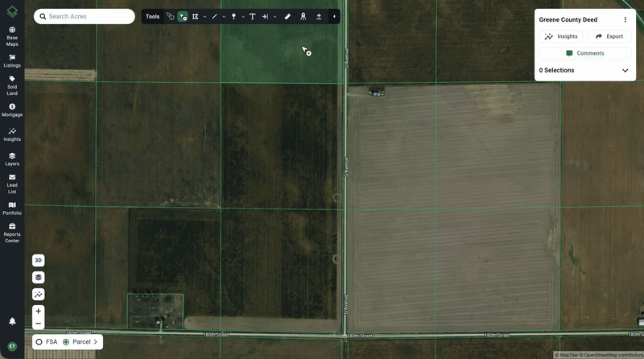The height and width of the screenshot is (359, 644).
Task: Select the polygon draw tool
Action: click(x=196, y=16)
